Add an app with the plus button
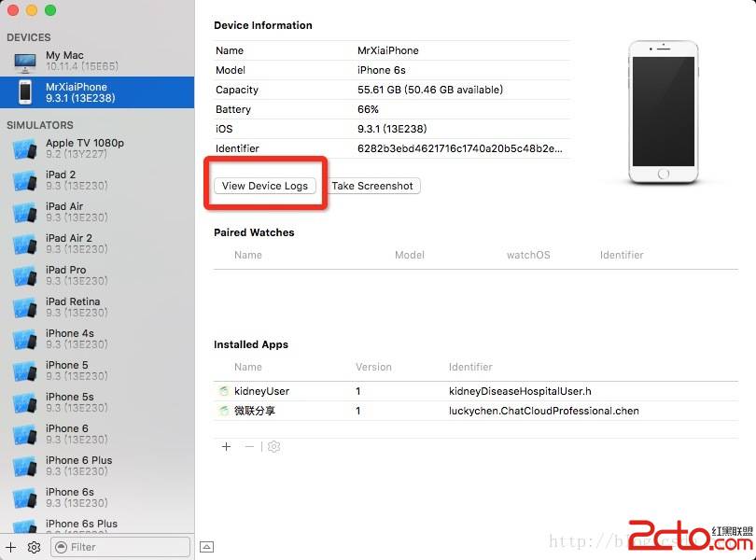The height and width of the screenshot is (560, 756). click(x=226, y=447)
